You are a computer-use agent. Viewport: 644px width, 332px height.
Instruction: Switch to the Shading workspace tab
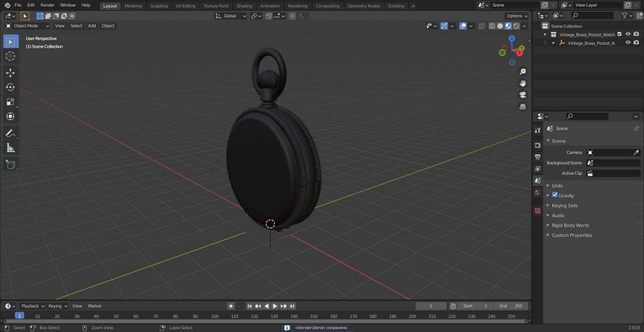244,6
